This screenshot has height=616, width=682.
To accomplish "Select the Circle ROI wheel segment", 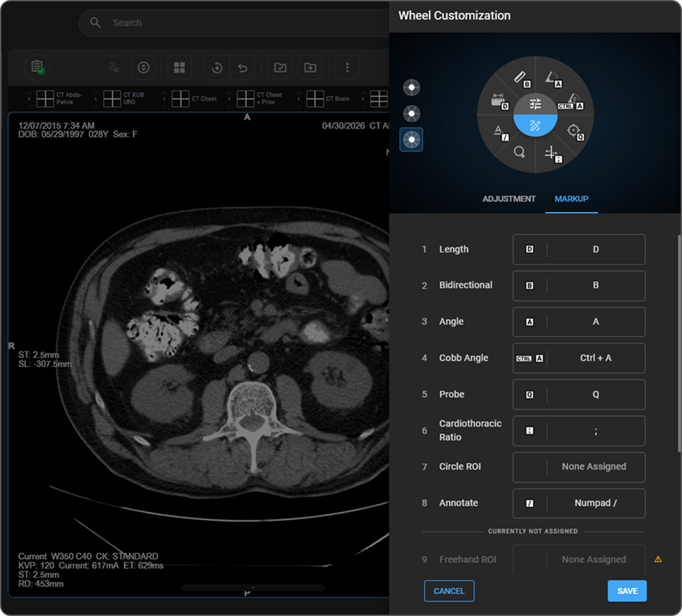I will tap(519, 152).
